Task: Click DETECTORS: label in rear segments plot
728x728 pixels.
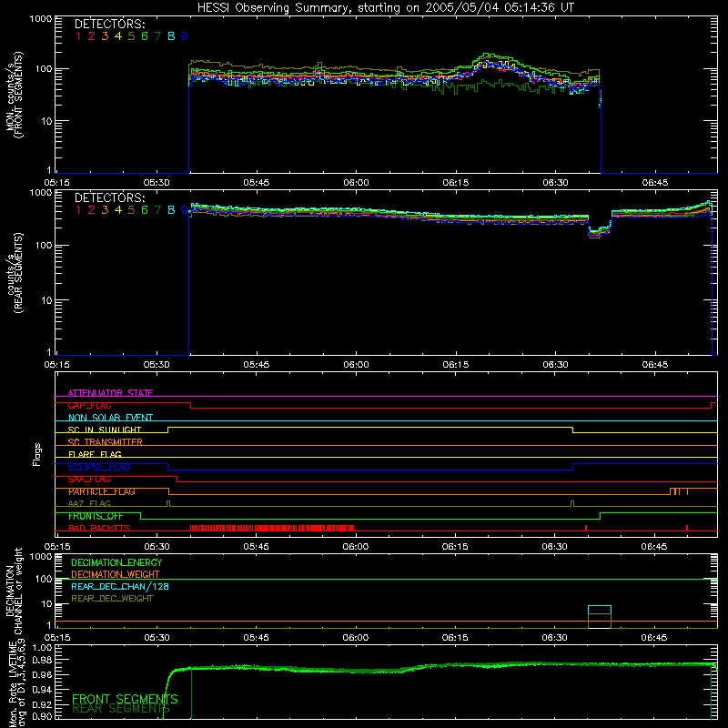Action: tap(109, 197)
